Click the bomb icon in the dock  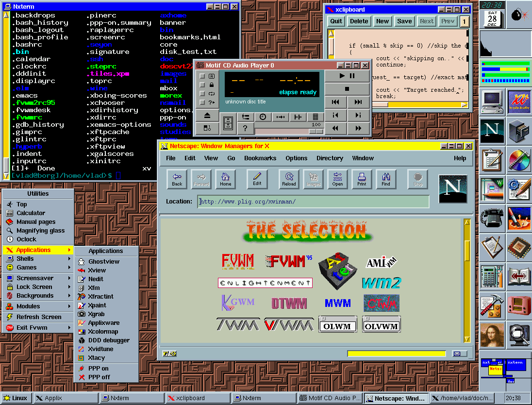coord(519,15)
